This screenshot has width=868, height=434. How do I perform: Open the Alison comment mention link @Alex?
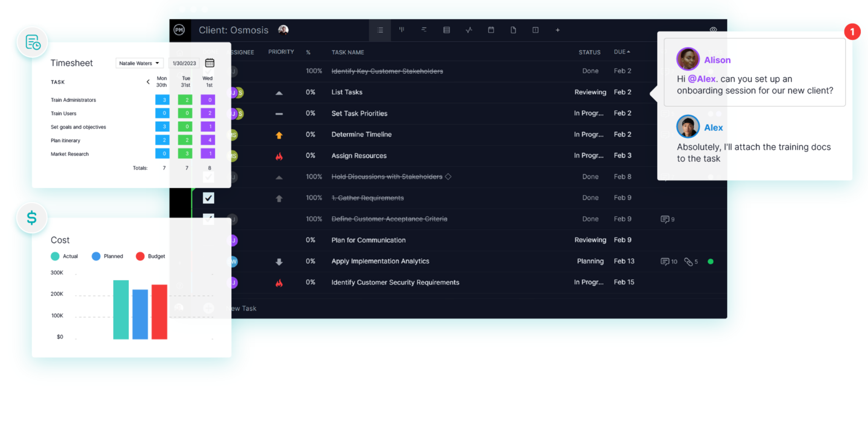[x=702, y=78]
